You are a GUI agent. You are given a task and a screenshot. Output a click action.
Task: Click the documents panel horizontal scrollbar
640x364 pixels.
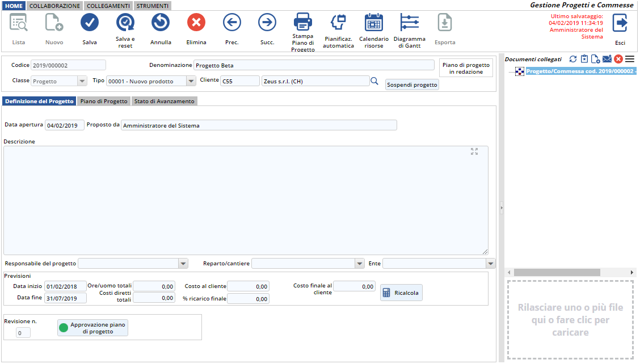(x=557, y=273)
